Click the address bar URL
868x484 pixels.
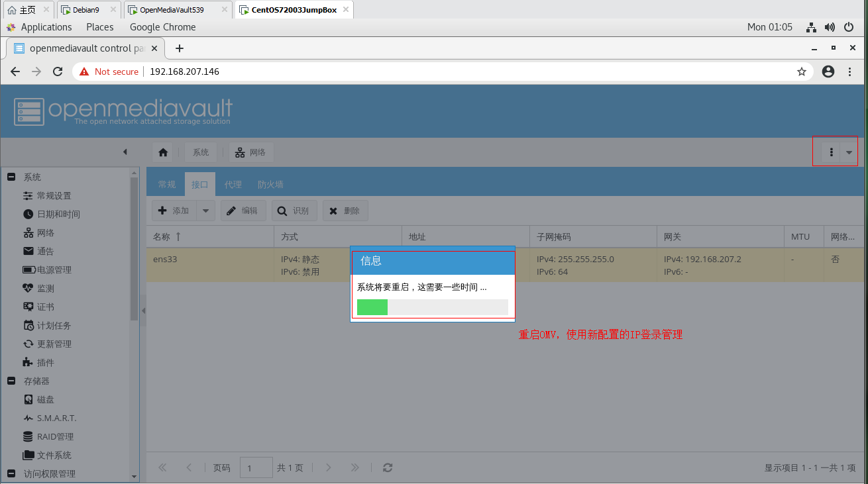tap(184, 72)
